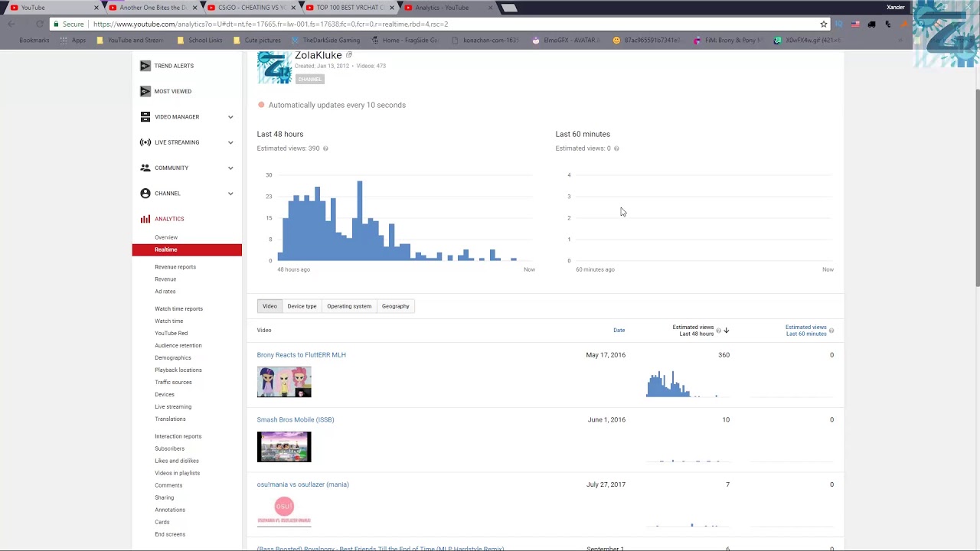Open the Playback locations report

[178, 370]
